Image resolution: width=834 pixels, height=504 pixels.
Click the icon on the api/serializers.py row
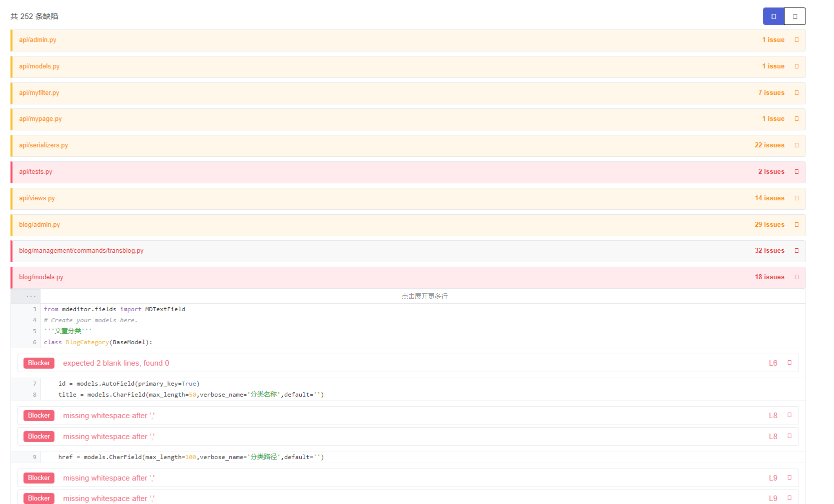797,145
